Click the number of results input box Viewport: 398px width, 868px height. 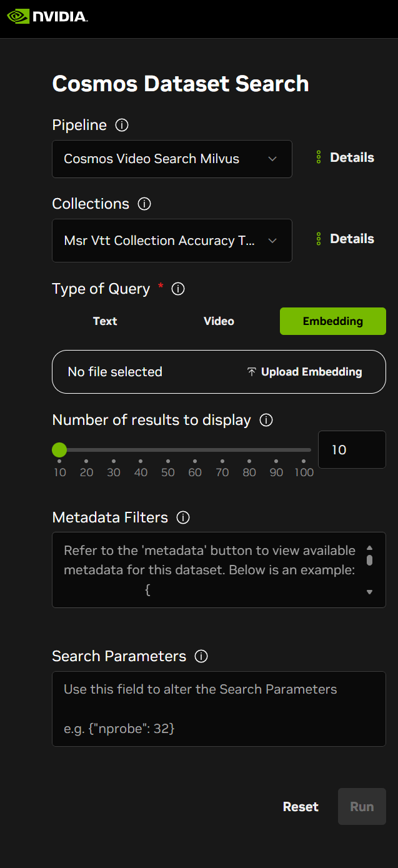[352, 450]
